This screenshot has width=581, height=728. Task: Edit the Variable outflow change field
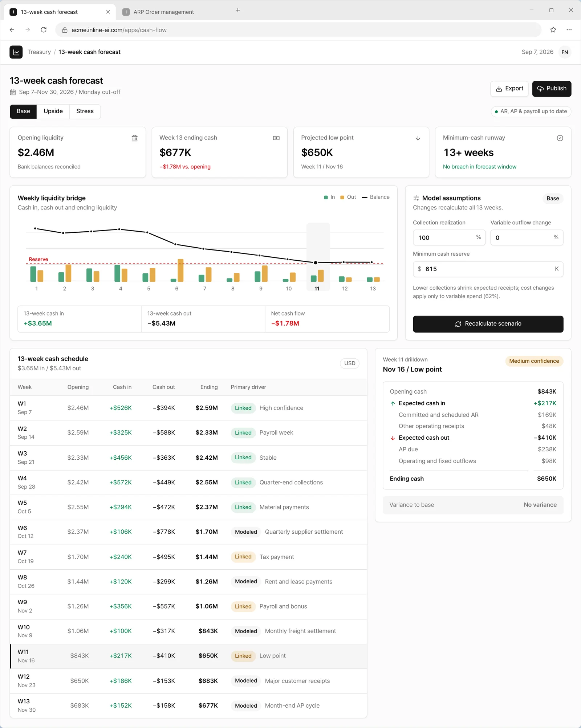527,237
